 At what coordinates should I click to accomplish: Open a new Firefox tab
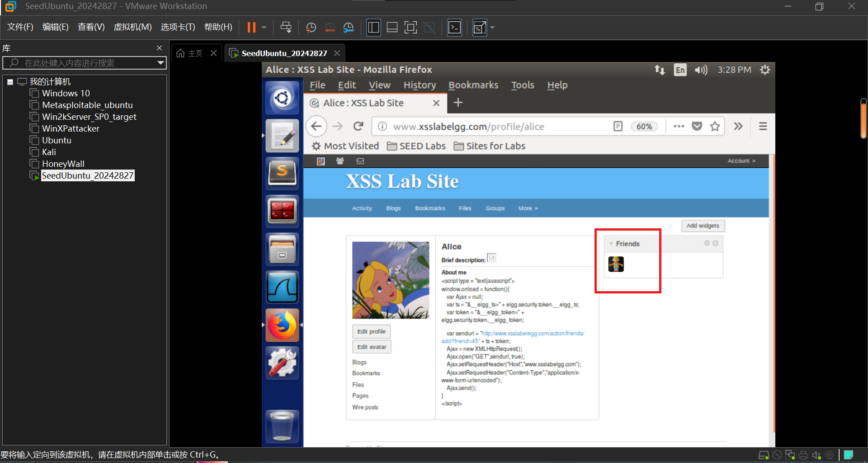click(458, 103)
